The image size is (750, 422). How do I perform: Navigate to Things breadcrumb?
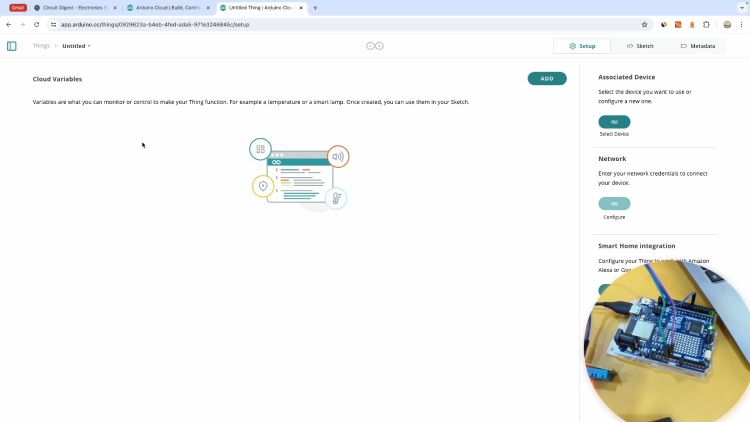41,46
